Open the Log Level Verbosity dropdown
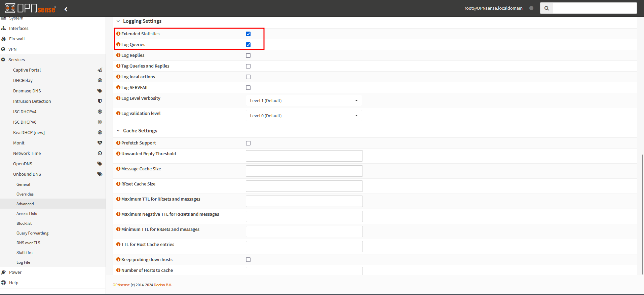Viewport: 644px width, 295px height. pos(304,100)
